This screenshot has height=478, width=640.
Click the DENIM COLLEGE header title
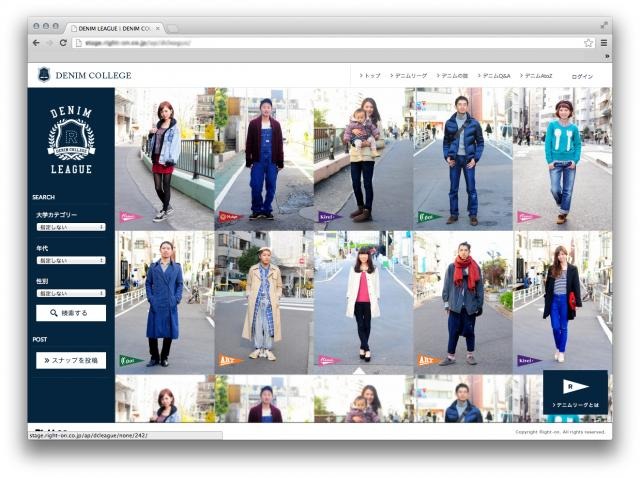[x=93, y=76]
